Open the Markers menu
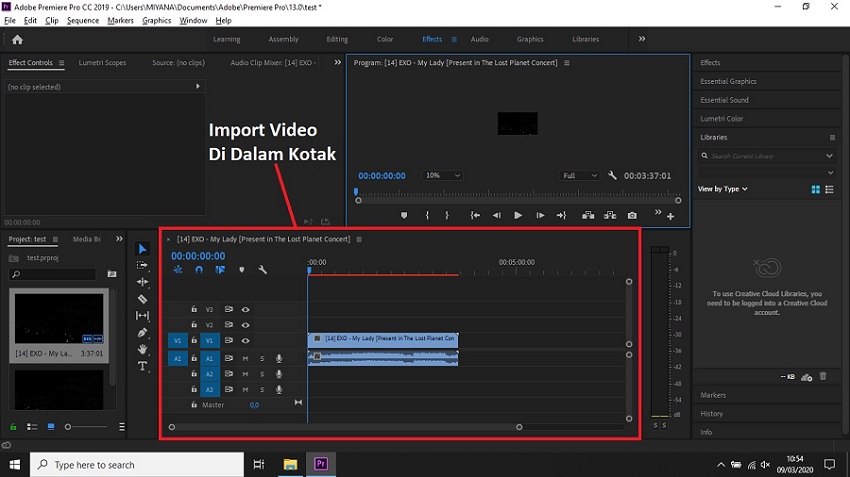 (120, 21)
